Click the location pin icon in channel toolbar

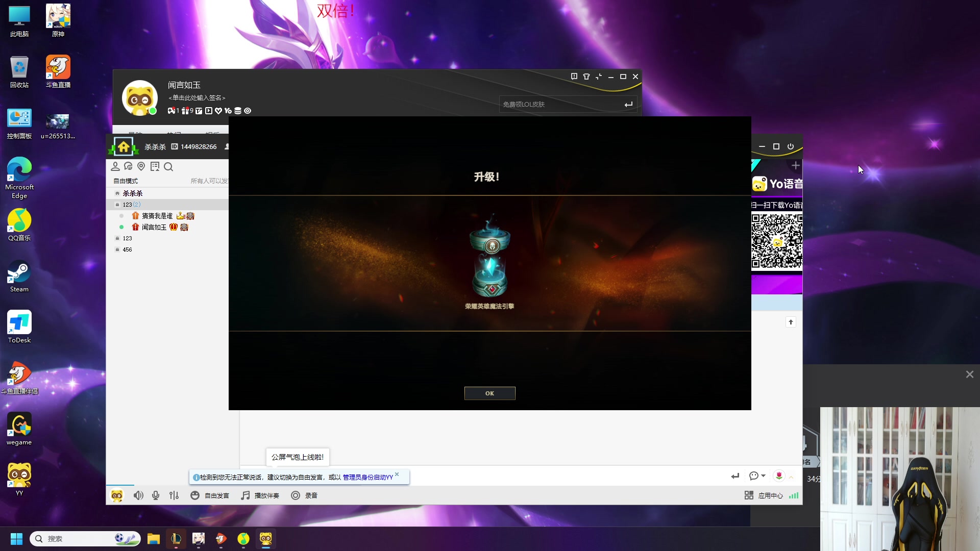point(141,166)
